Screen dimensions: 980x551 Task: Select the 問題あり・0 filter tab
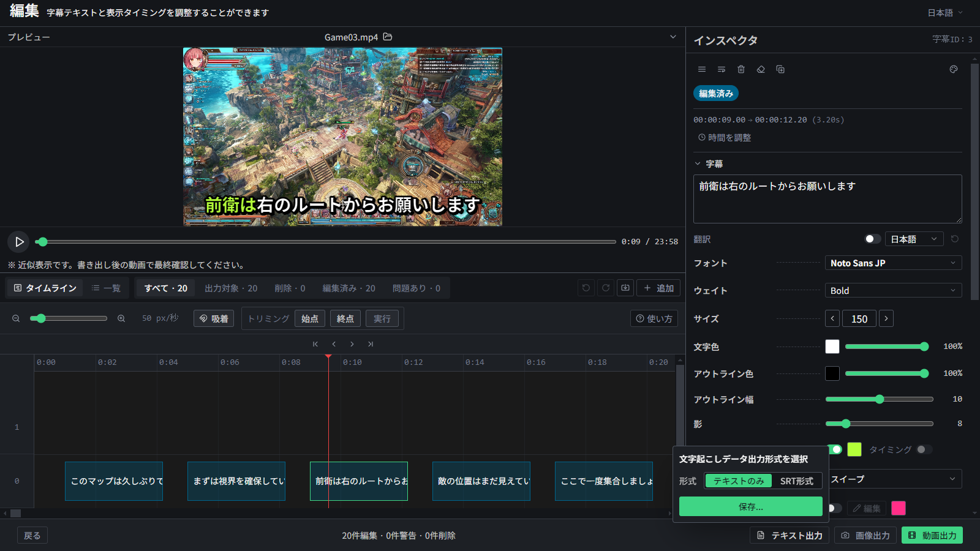pyautogui.click(x=417, y=288)
